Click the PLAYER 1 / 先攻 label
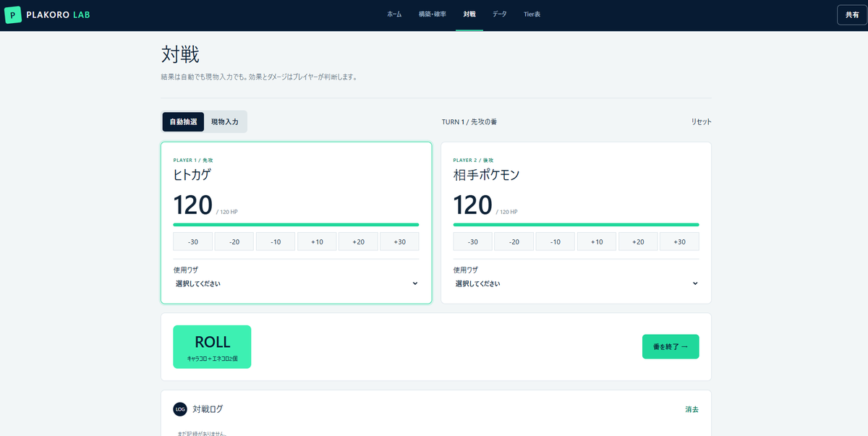Viewport: 868px width, 436px height. click(193, 160)
